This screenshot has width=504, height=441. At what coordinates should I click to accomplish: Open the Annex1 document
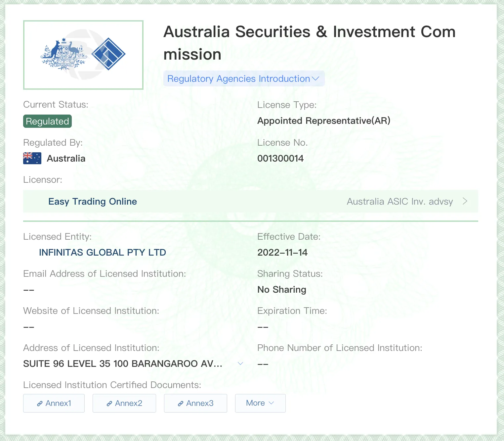(54, 403)
